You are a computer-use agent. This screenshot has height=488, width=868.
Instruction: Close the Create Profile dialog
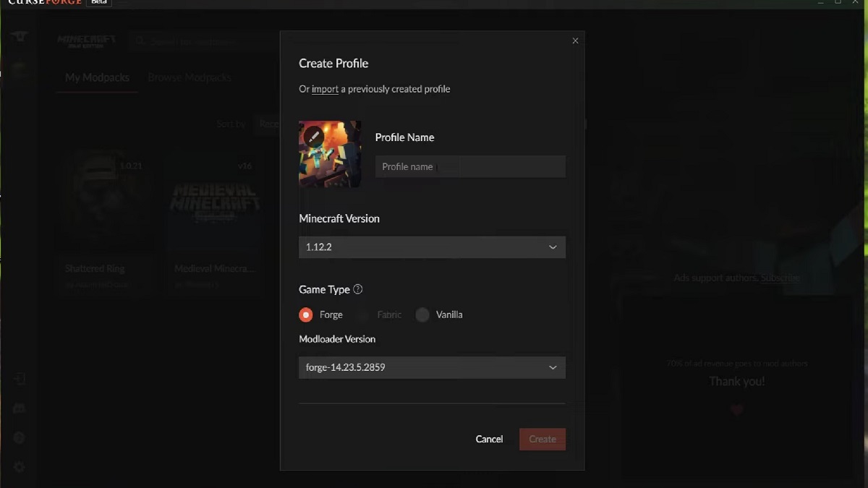click(575, 41)
